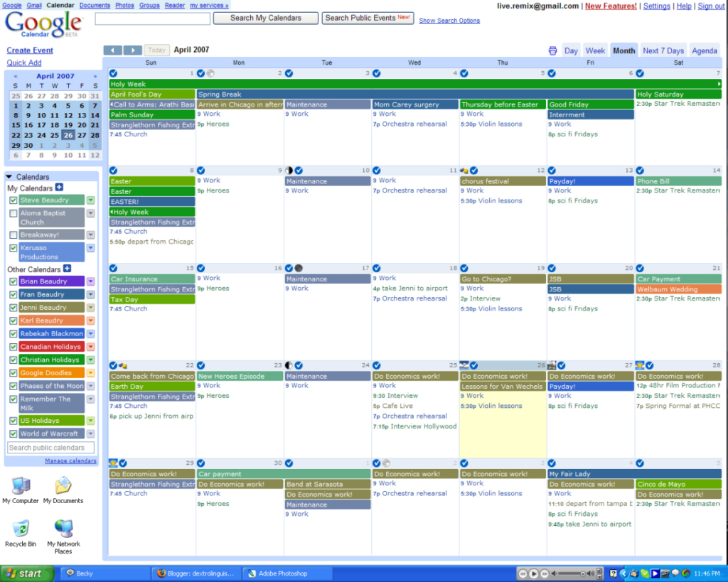
Task: Enable the Breakaway! calendar checkbox
Action: point(13,235)
